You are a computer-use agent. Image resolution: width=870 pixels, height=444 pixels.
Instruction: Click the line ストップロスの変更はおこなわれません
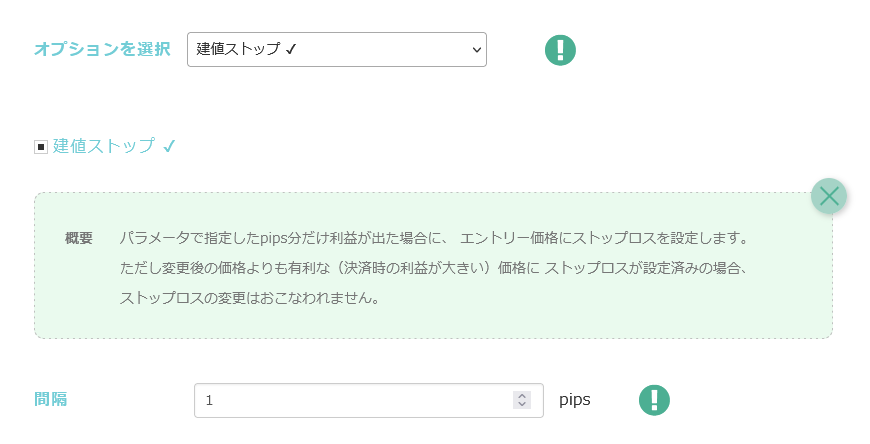coord(249,298)
